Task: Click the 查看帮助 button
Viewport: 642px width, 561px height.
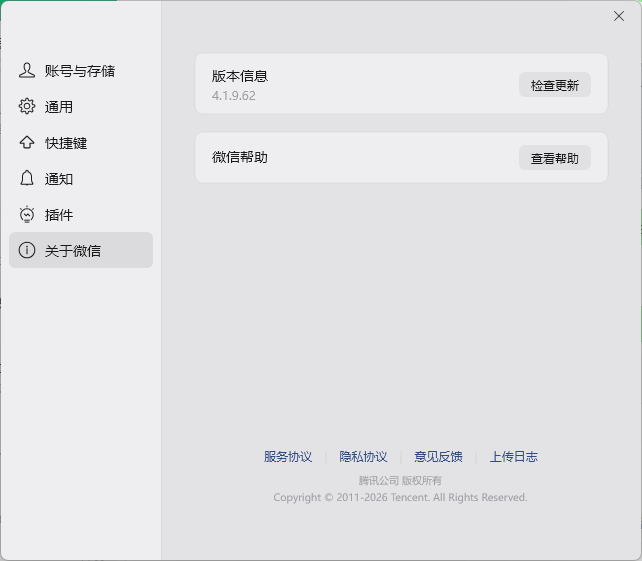Action: (x=555, y=158)
